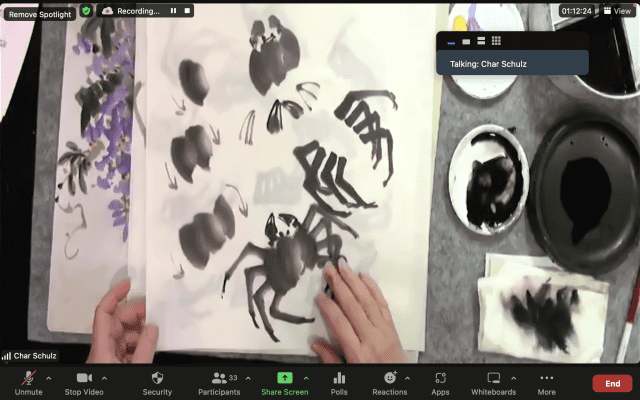Stop video with the camera button
Screen dimensions: 640x400
[84, 383]
